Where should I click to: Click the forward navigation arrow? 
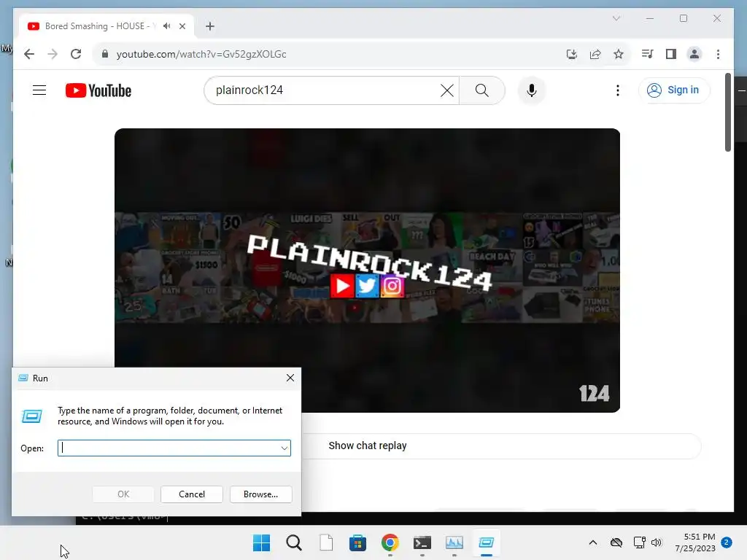coord(53,54)
